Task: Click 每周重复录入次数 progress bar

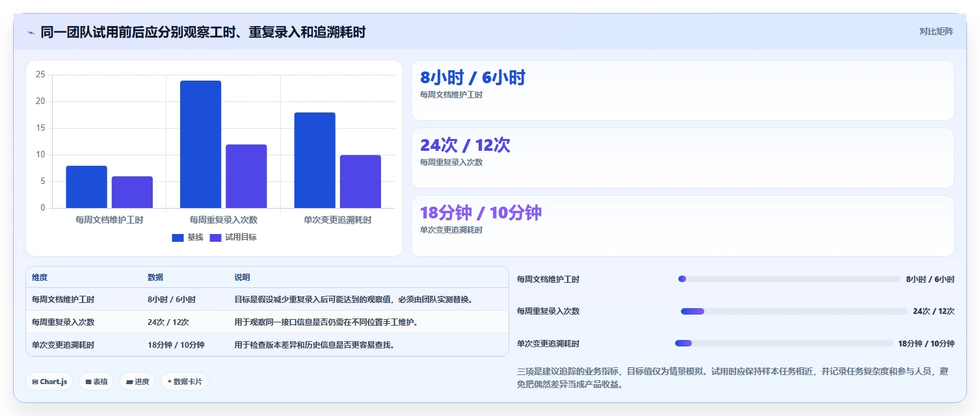Action: (x=794, y=311)
